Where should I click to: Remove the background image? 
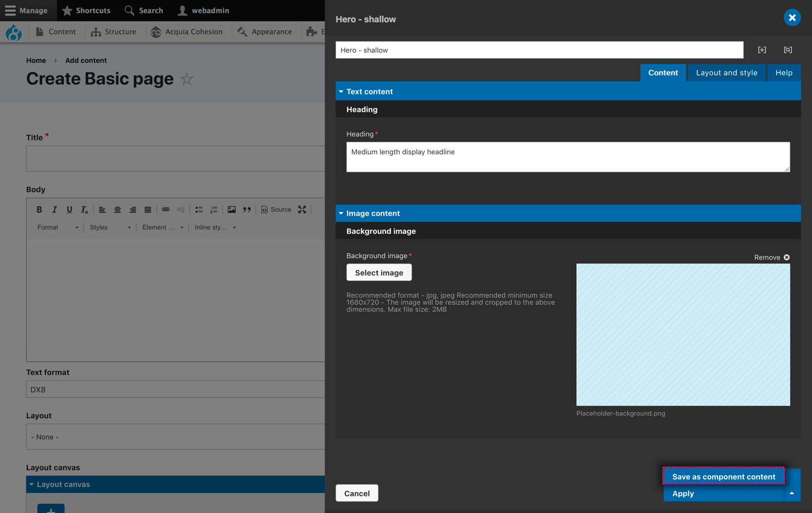(x=772, y=258)
